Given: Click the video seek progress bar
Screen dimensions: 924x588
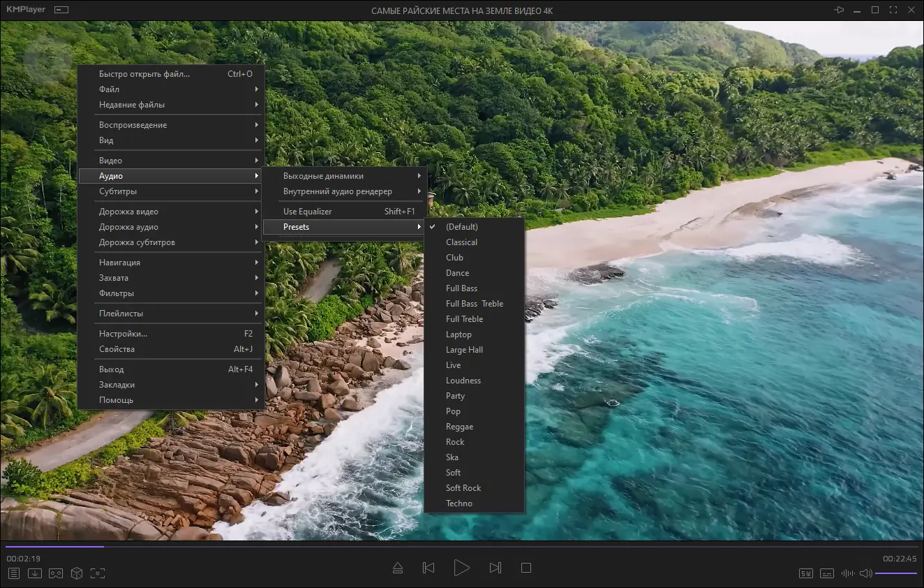Looking at the screenshot, I should point(461,547).
